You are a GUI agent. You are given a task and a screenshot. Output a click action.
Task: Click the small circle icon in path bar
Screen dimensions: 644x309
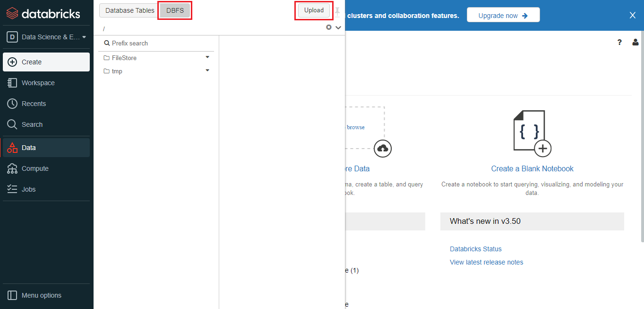(329, 27)
